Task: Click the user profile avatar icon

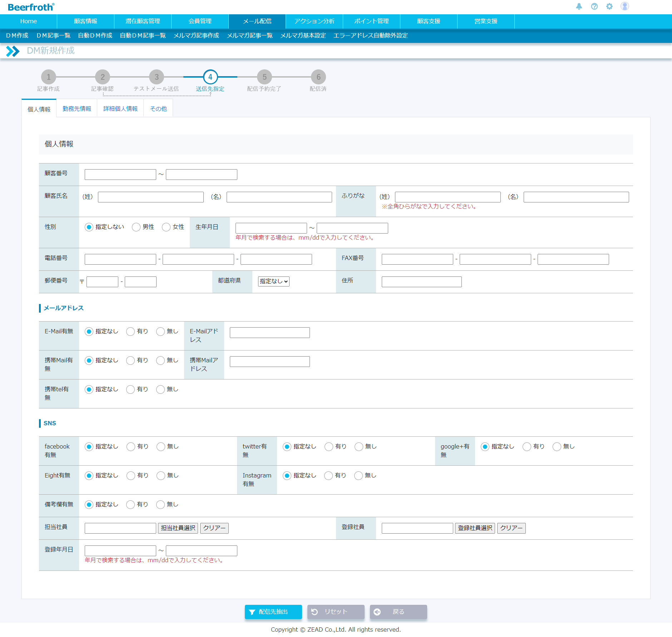Action: pyautogui.click(x=624, y=6)
